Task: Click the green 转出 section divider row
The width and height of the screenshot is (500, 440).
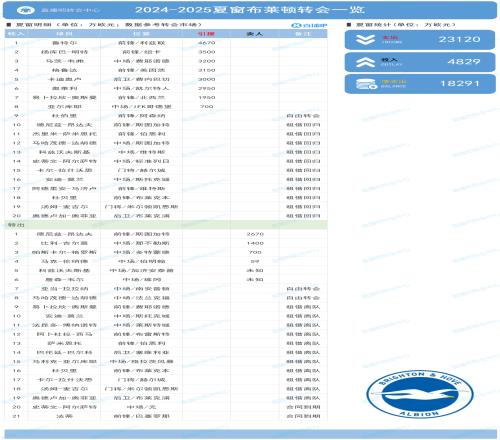Action: point(166,225)
